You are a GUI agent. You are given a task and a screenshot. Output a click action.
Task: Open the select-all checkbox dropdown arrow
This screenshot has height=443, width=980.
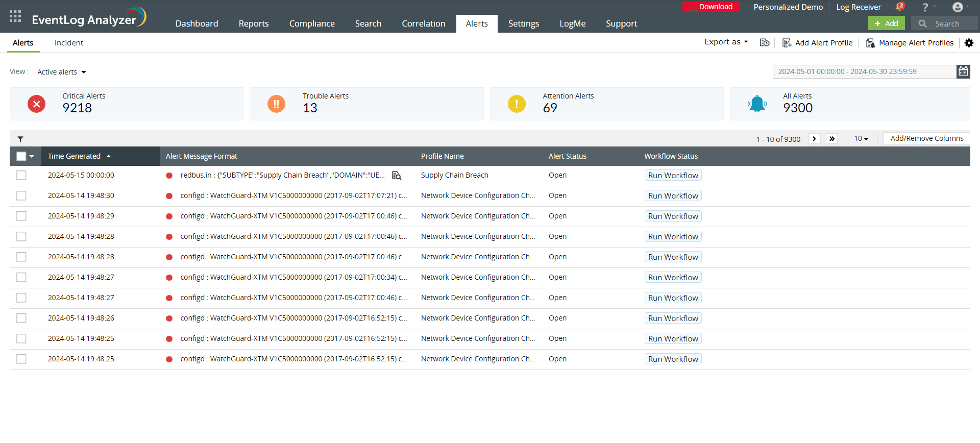tap(32, 156)
